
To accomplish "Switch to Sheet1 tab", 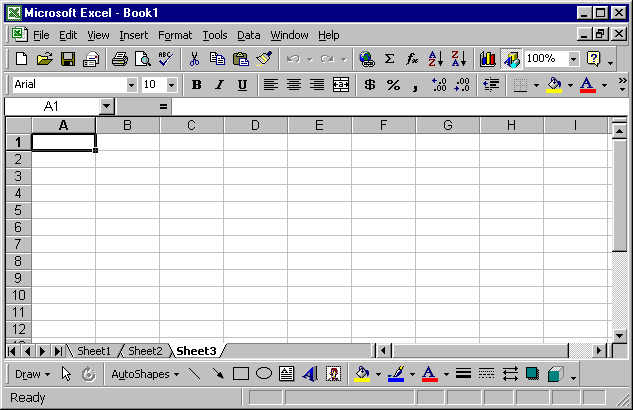I will [94, 351].
